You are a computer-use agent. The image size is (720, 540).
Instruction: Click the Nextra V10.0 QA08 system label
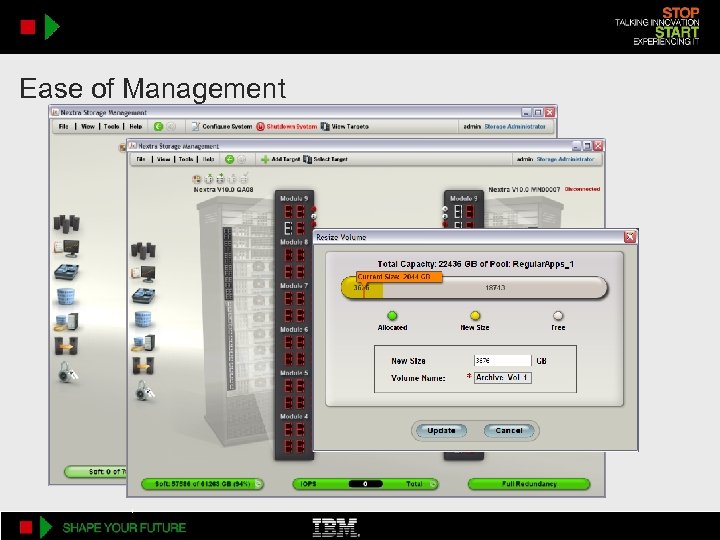tap(223, 189)
